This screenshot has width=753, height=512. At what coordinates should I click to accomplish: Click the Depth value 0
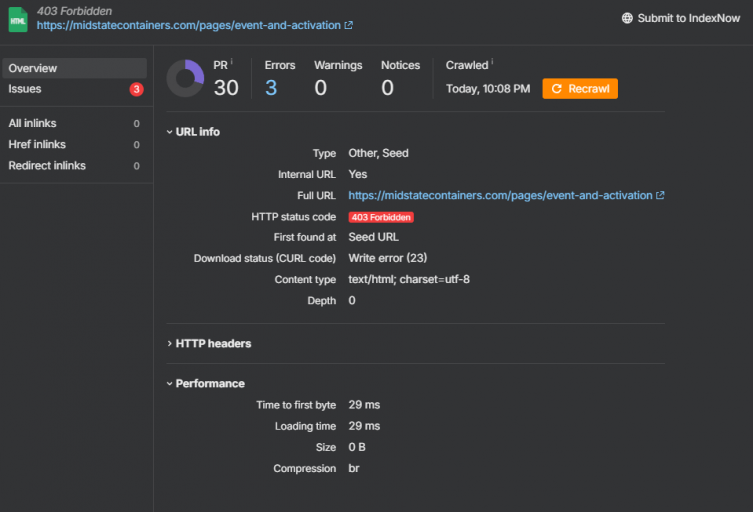click(x=352, y=300)
